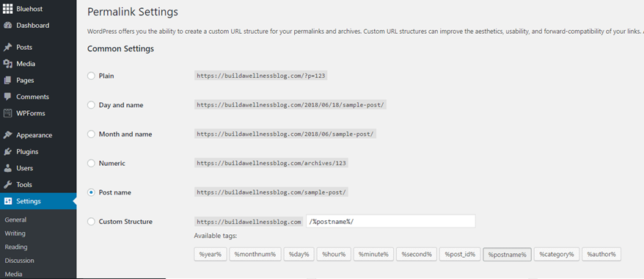Insert the %year% tag

pos(211,254)
